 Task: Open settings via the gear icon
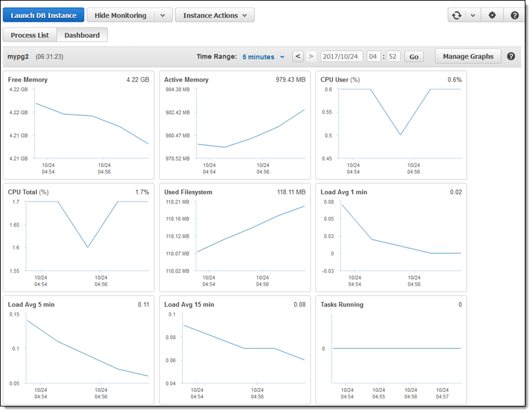pos(492,15)
